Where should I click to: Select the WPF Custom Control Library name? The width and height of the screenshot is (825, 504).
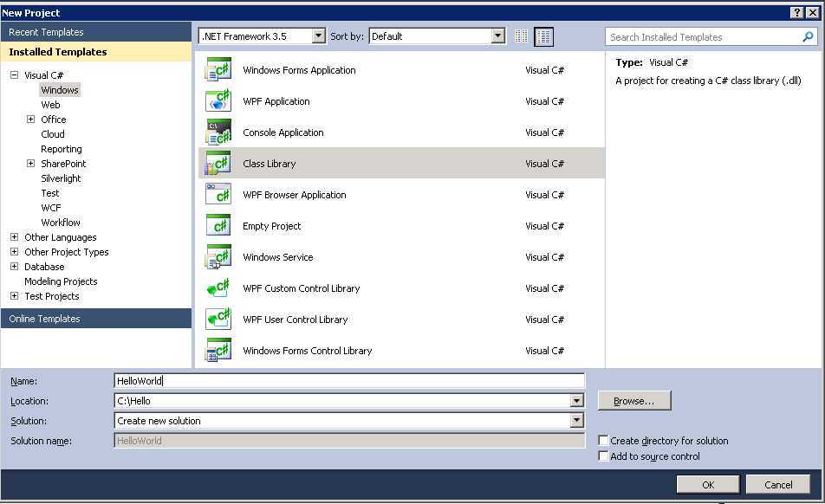click(302, 288)
